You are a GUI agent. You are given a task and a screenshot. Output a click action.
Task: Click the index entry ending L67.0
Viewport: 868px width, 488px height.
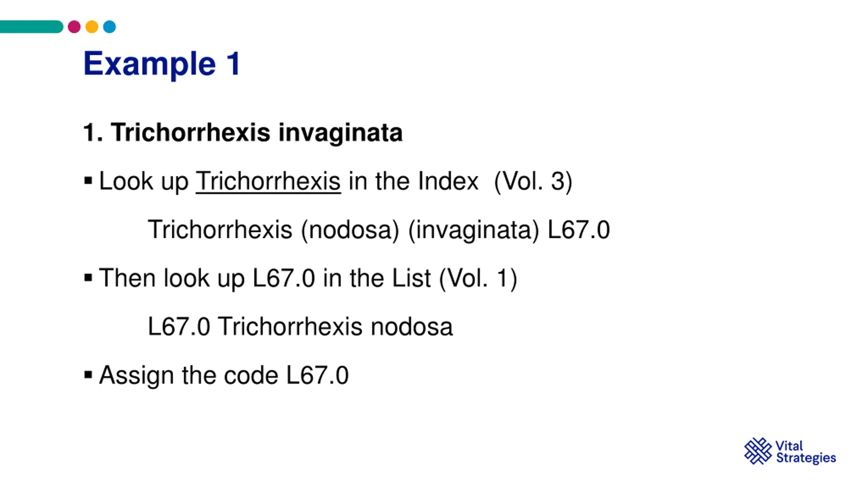click(x=379, y=230)
